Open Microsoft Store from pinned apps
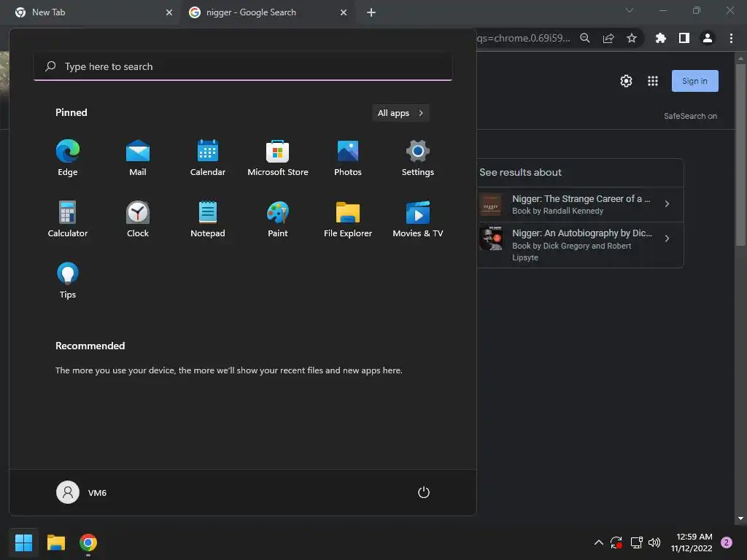The height and width of the screenshot is (560, 747). [x=278, y=158]
